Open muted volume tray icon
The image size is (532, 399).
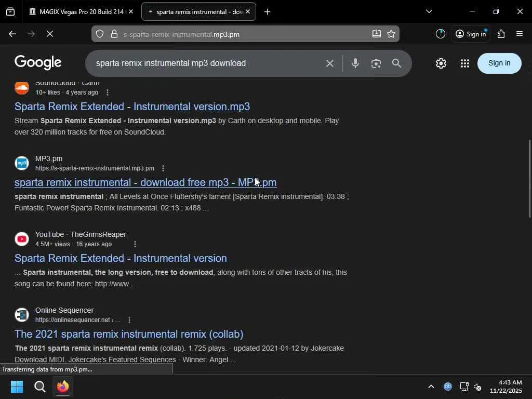(x=477, y=387)
